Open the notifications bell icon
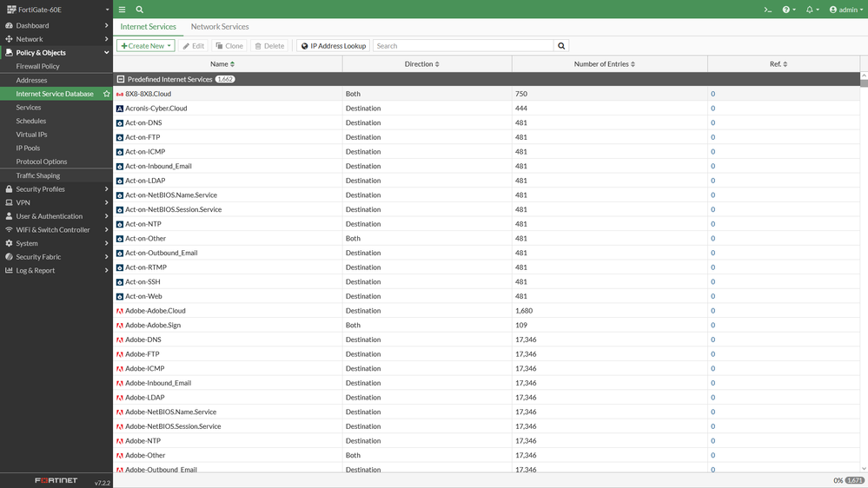 (x=812, y=10)
